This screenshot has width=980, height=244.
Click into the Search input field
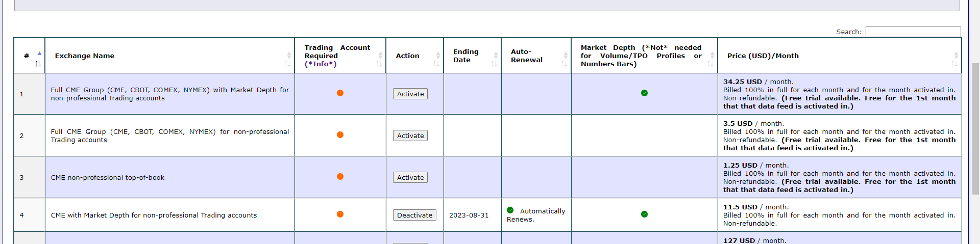[x=913, y=32]
